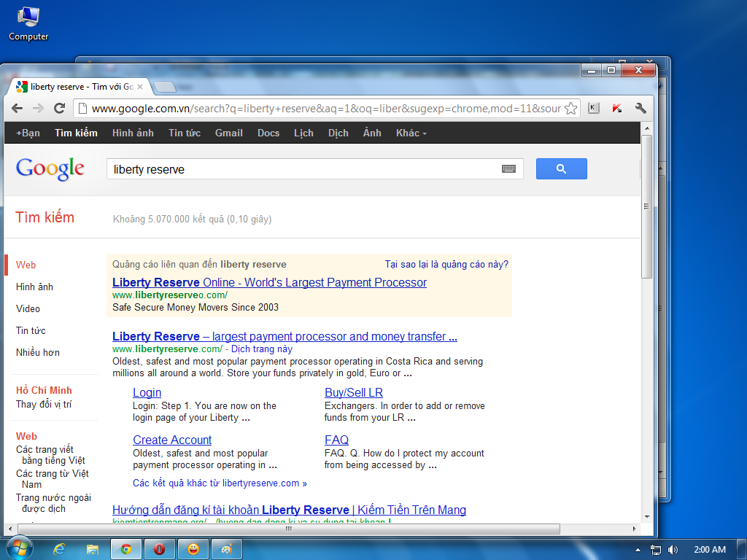
Task: Close the liberty reserve tab
Action: (140, 87)
